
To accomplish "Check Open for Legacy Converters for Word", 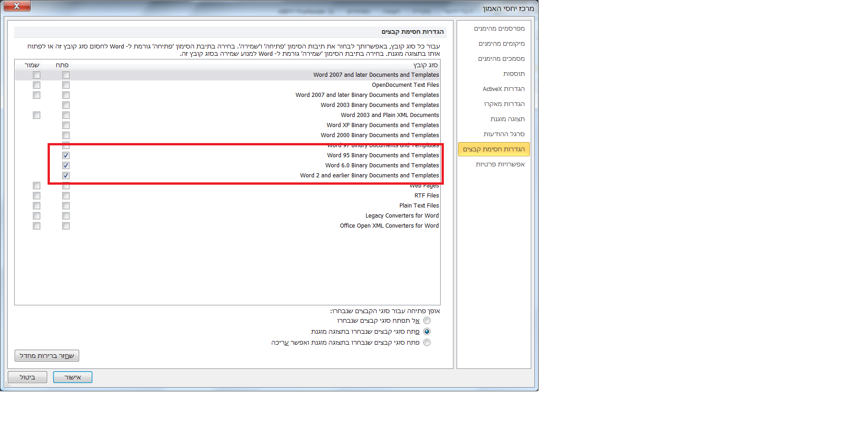I will point(66,216).
